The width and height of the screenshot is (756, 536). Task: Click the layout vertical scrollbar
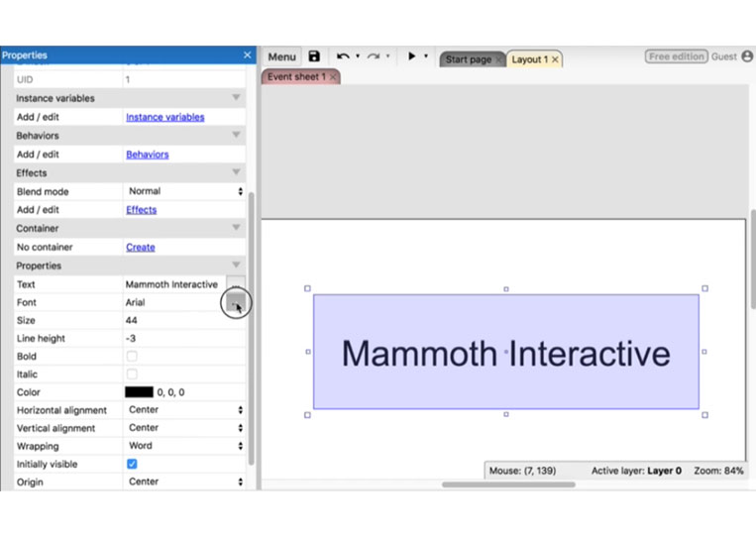(753, 259)
